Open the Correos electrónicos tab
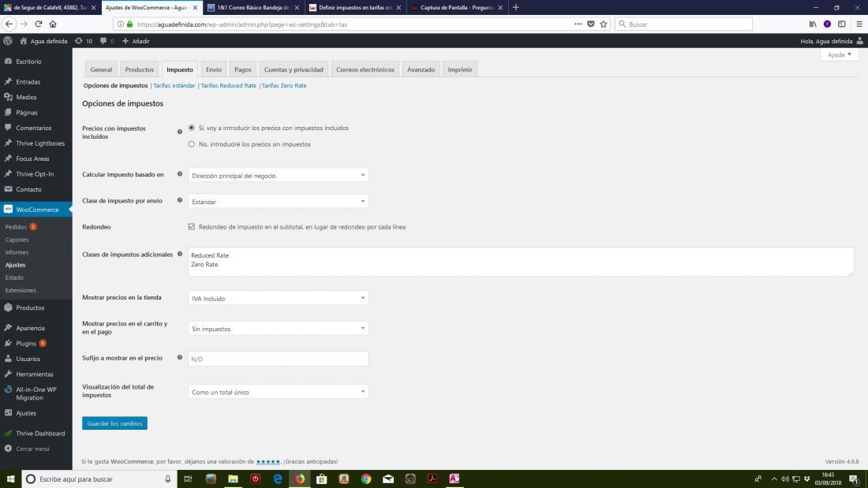This screenshot has height=488, width=868. click(x=365, y=69)
